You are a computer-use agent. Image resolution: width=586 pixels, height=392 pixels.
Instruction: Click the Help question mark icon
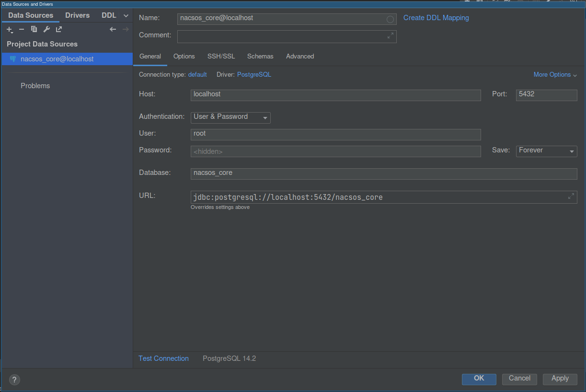point(14,380)
